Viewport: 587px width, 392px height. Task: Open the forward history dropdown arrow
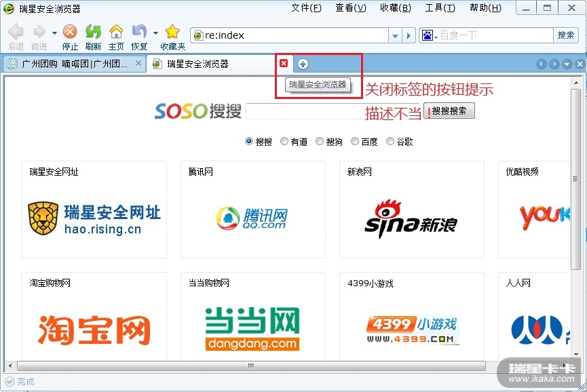point(54,33)
